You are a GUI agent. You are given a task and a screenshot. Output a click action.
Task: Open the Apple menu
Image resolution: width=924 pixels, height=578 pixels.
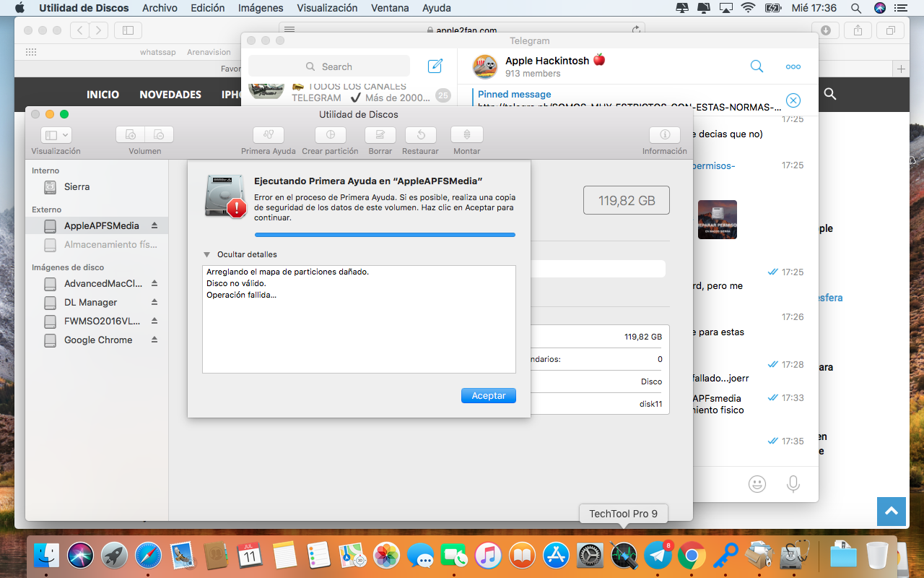click(19, 8)
